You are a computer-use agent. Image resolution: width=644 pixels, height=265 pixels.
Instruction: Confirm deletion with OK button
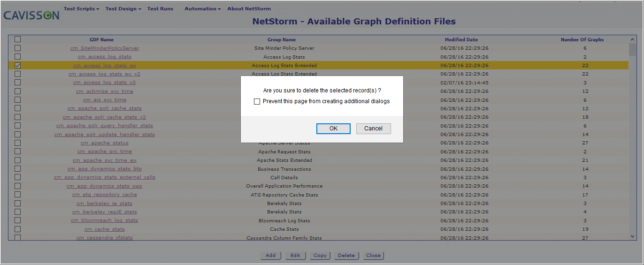pyautogui.click(x=333, y=129)
